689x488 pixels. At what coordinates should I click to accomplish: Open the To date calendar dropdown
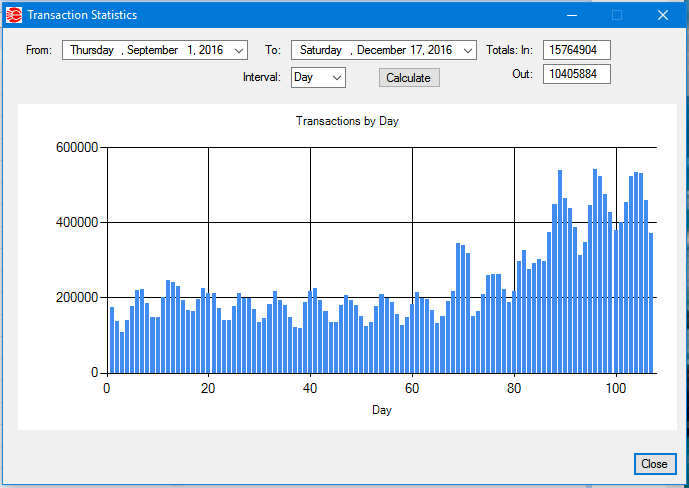coord(467,50)
